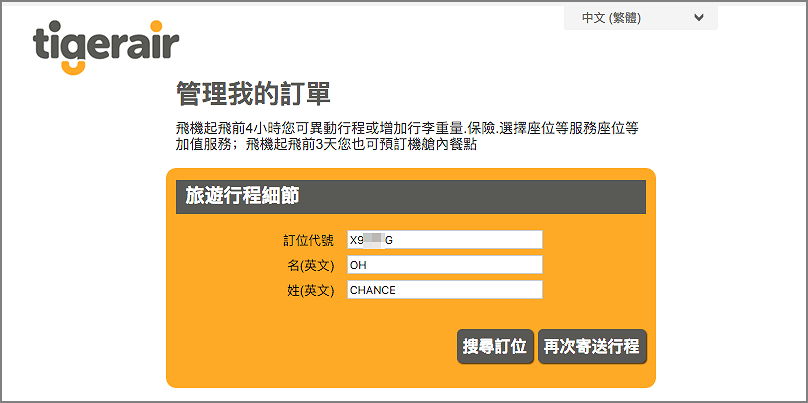Click the tigerair logo

click(105, 44)
